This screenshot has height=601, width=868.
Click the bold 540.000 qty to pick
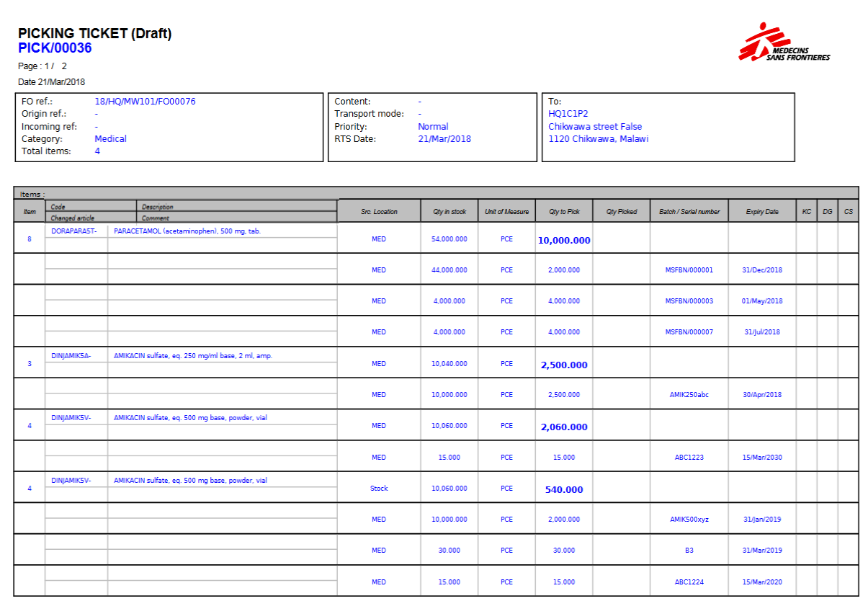click(564, 490)
